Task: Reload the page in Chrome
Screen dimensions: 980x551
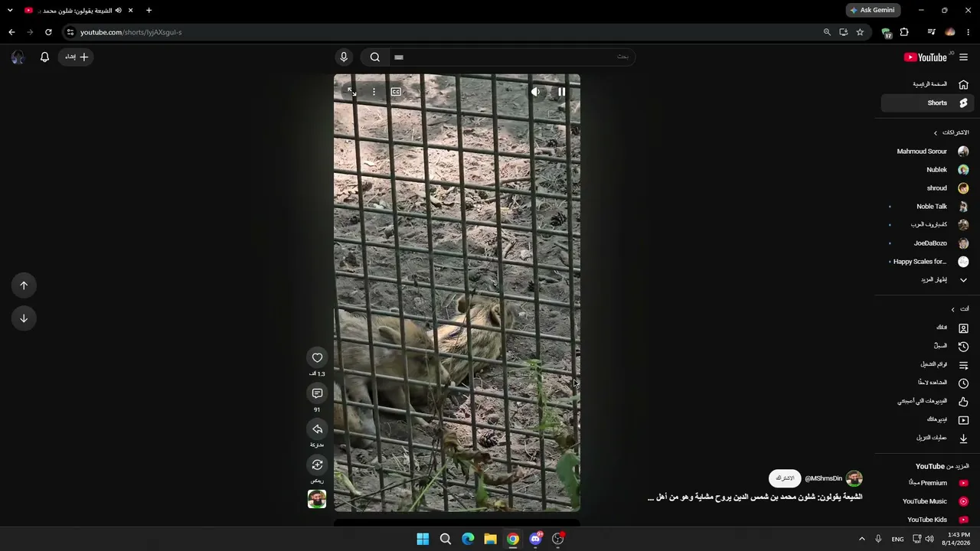Action: coord(48,32)
